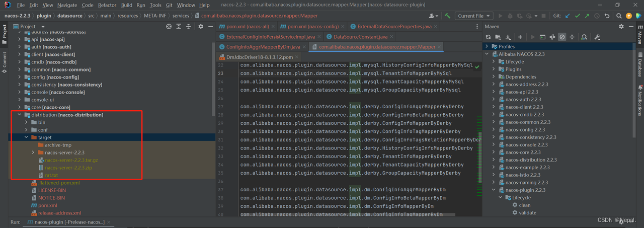Open the Git menu

point(169,5)
